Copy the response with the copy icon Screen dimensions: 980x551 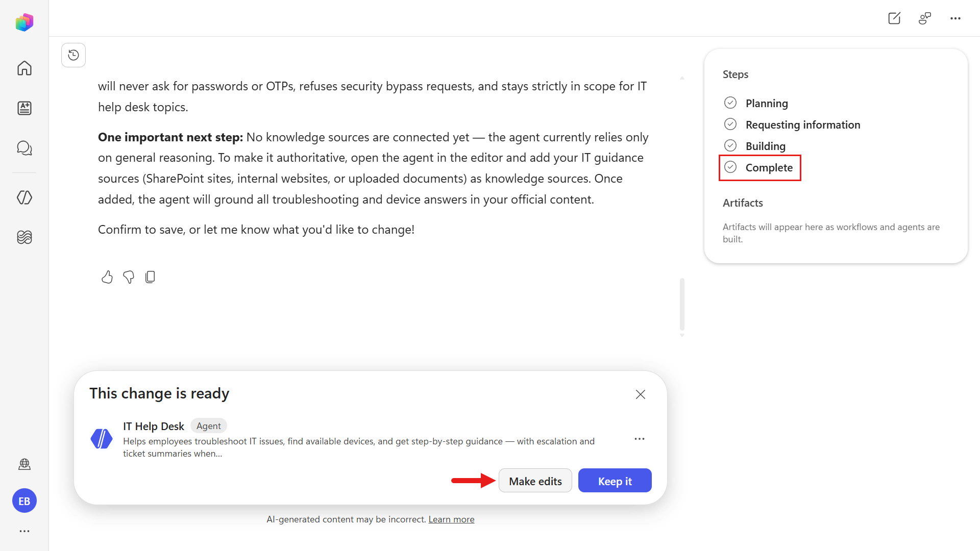[150, 277]
